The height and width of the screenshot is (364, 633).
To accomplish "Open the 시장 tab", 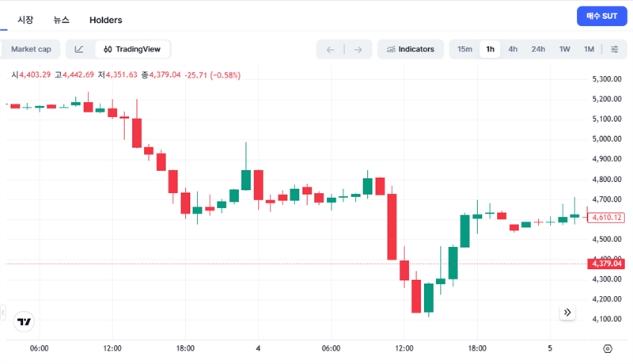I will (x=25, y=19).
